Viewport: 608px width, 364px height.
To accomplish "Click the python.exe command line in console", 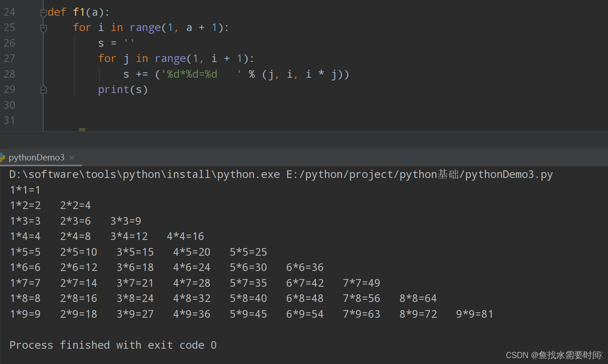I will pyautogui.click(x=281, y=174).
